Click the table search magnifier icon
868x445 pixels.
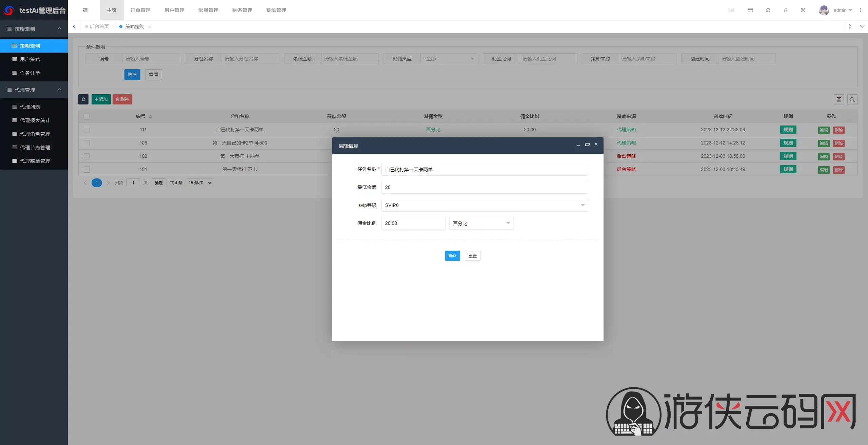(x=852, y=99)
